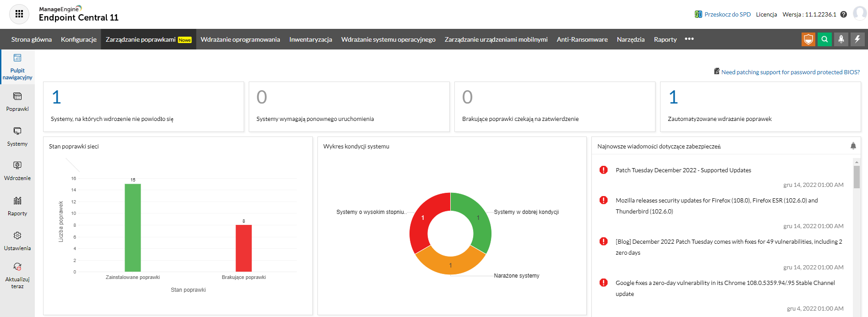
Task: Open BIOS password patching support link
Action: (791, 72)
